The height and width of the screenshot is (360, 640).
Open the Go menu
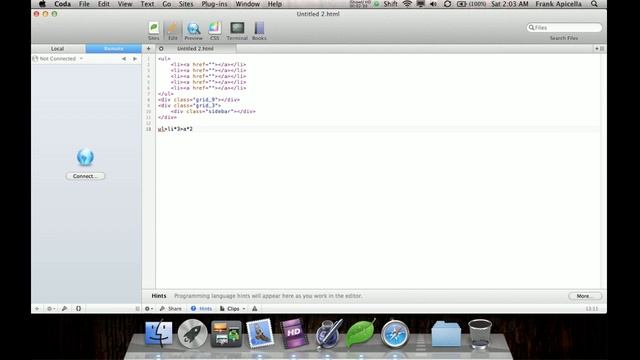(167, 4)
